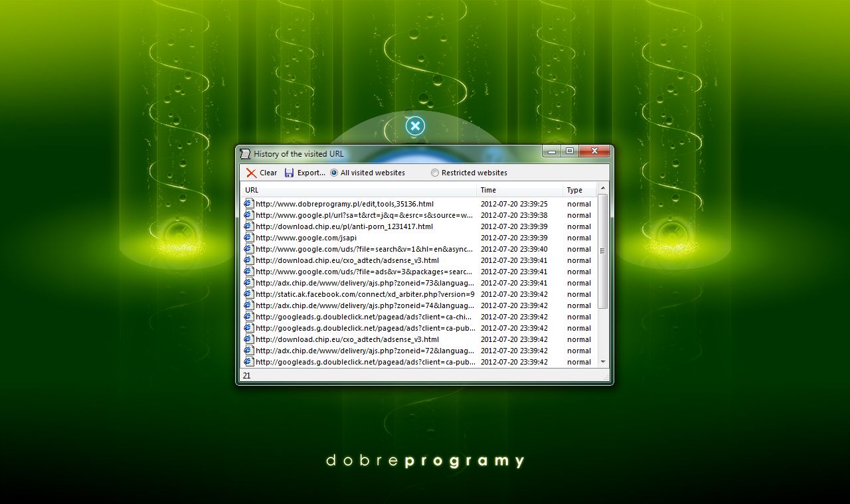Click the vertical scrollbar thumb of the history list

(x=603, y=251)
